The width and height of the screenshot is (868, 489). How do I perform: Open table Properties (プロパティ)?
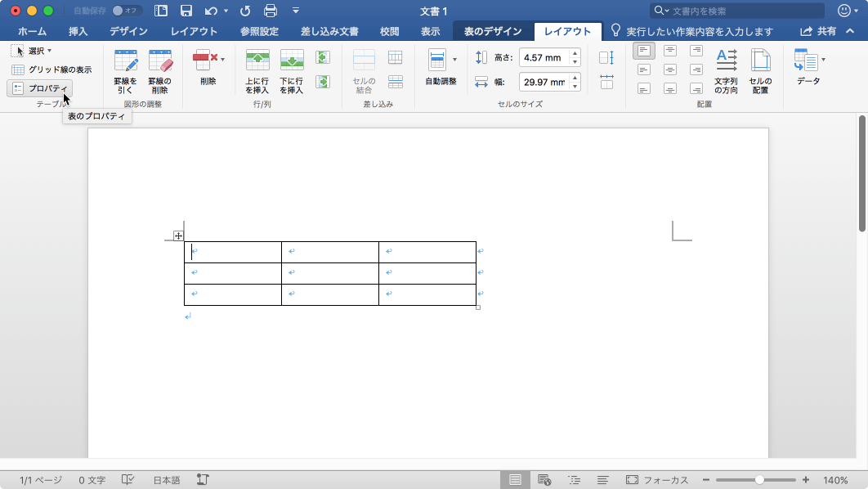[x=40, y=88]
